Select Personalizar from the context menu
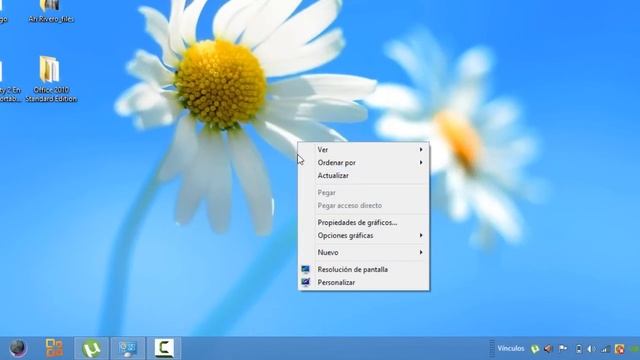The width and height of the screenshot is (640, 360). [x=364, y=282]
